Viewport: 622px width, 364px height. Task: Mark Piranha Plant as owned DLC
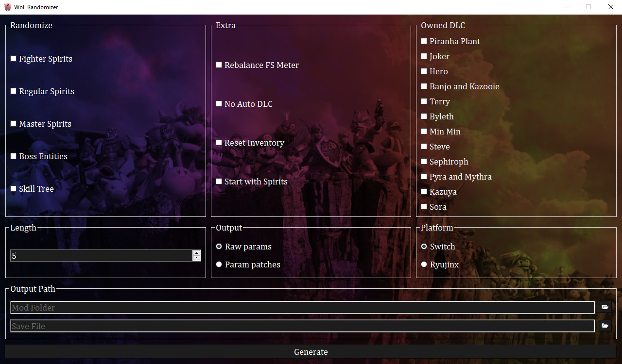[x=424, y=41]
